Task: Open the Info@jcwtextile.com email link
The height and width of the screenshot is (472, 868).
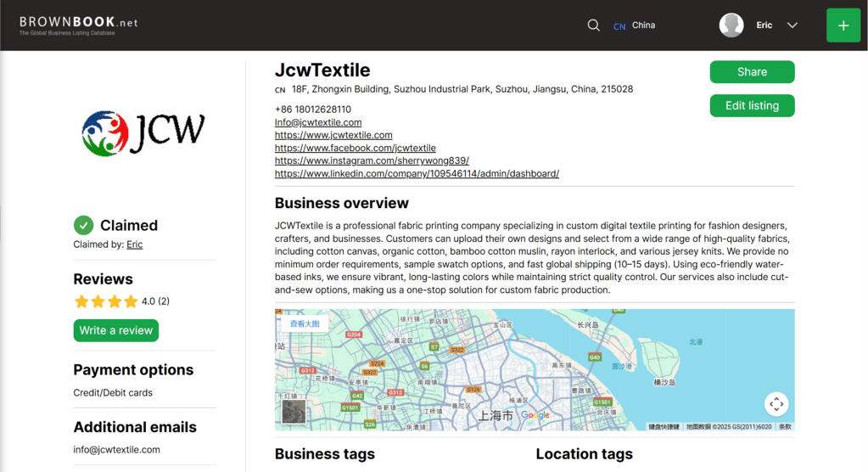Action: tap(317, 122)
